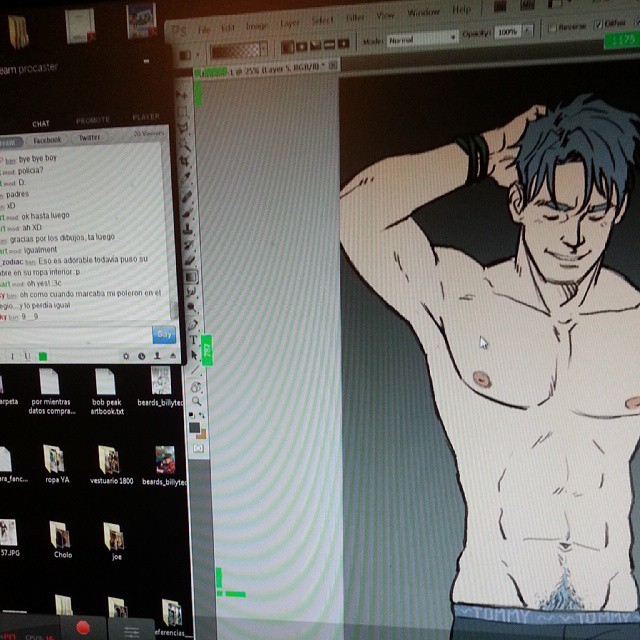Select the Lasso tool

tap(182, 128)
